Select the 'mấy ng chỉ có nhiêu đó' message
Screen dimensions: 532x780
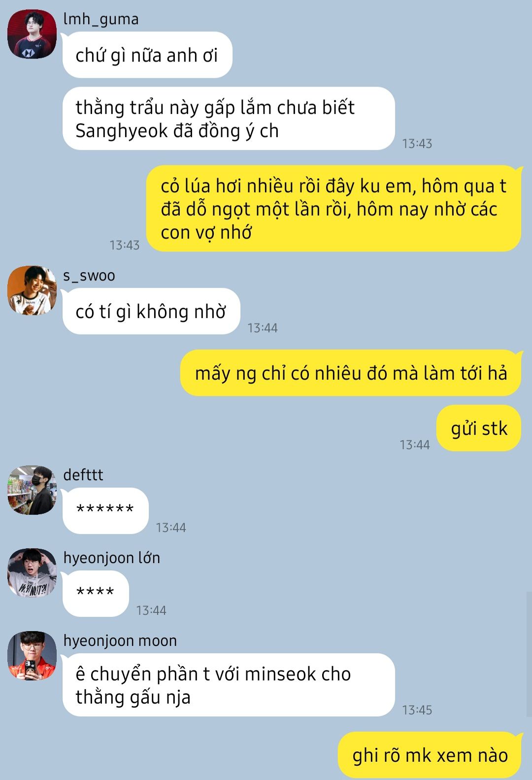click(351, 373)
